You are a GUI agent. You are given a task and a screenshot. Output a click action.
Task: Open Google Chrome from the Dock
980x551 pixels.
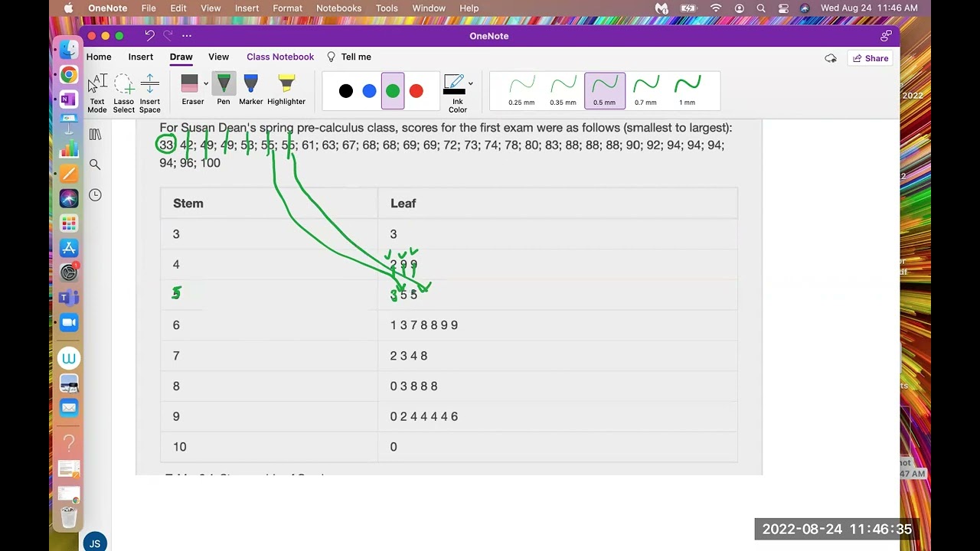tap(69, 74)
